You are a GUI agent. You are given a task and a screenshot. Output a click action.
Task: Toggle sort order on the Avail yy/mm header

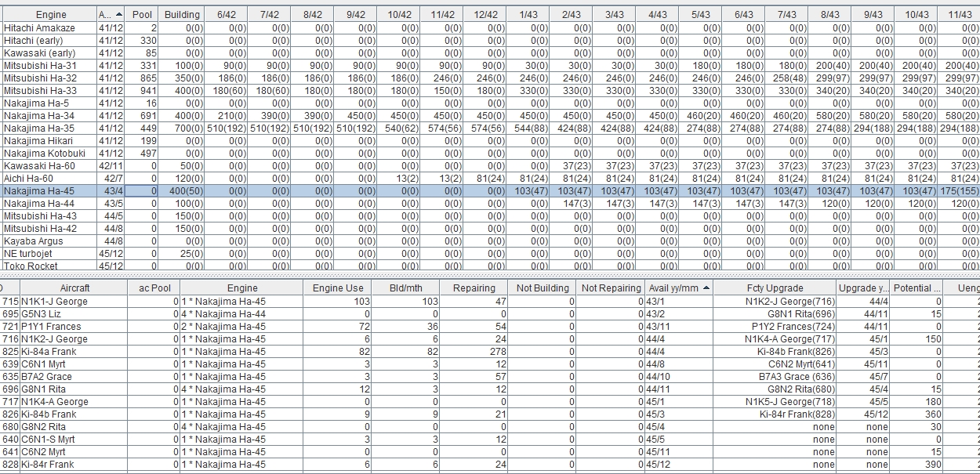pyautogui.click(x=680, y=288)
